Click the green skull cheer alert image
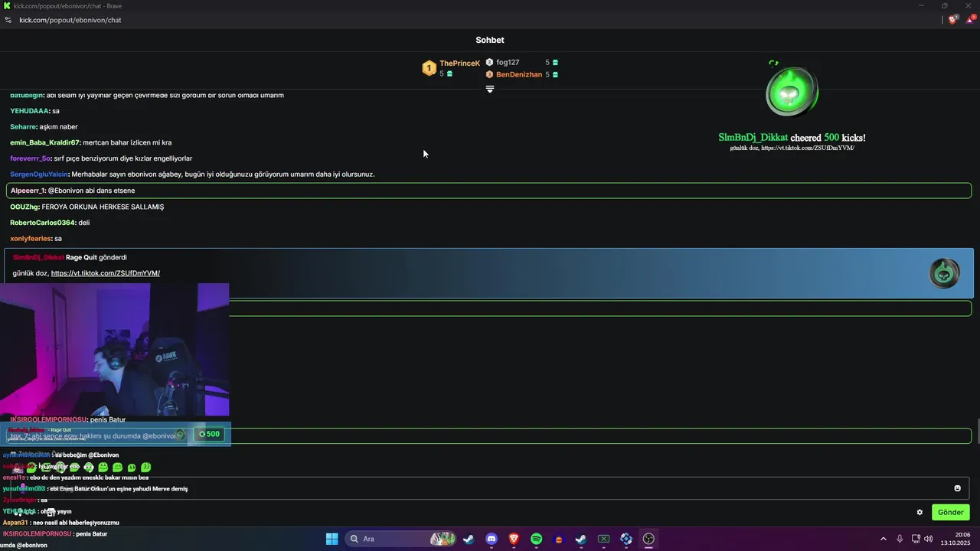 pyautogui.click(x=792, y=93)
